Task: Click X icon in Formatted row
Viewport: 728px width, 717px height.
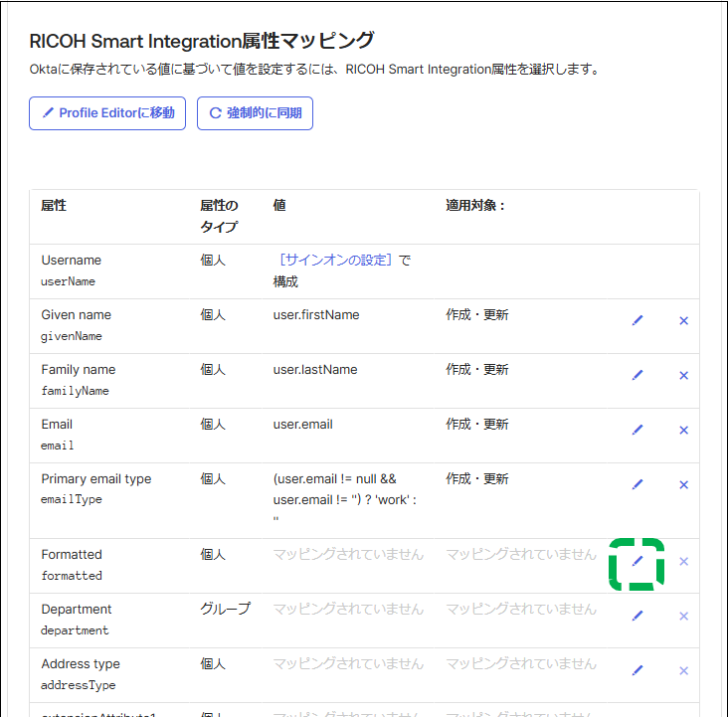Action: 683,562
